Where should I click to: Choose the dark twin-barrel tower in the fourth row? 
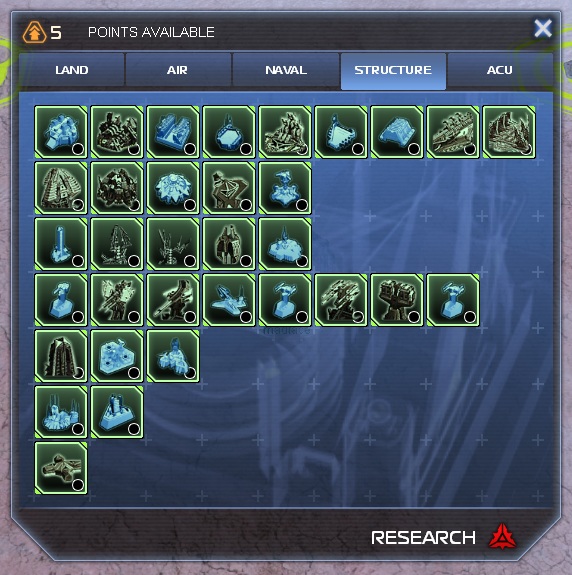point(397,300)
